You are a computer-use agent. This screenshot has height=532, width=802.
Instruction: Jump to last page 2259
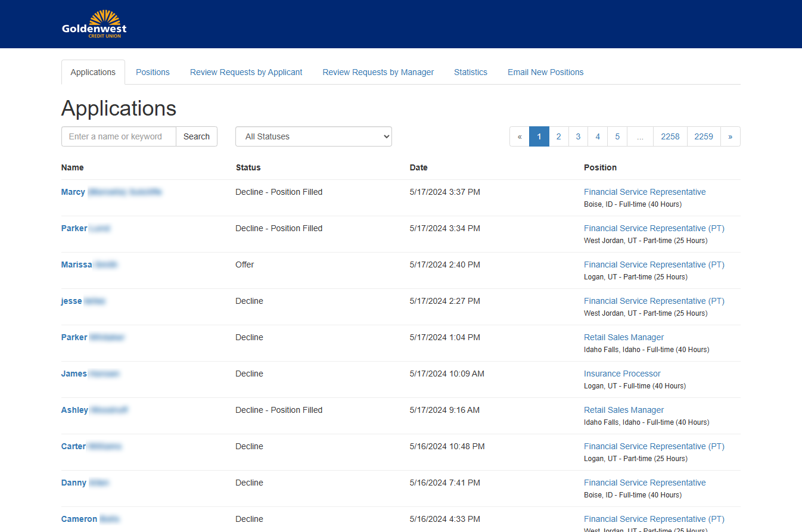(x=703, y=136)
